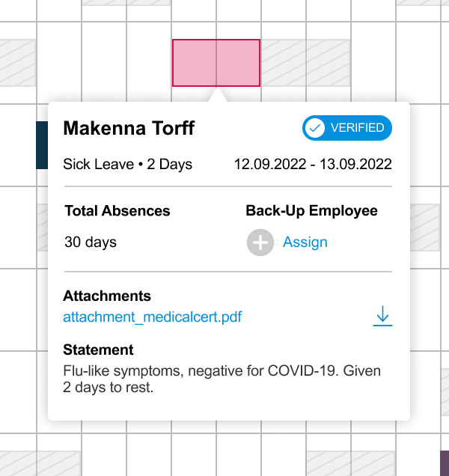Toggle the VERIFIED status pill
Viewport: 449px width, 476px height.
click(347, 128)
